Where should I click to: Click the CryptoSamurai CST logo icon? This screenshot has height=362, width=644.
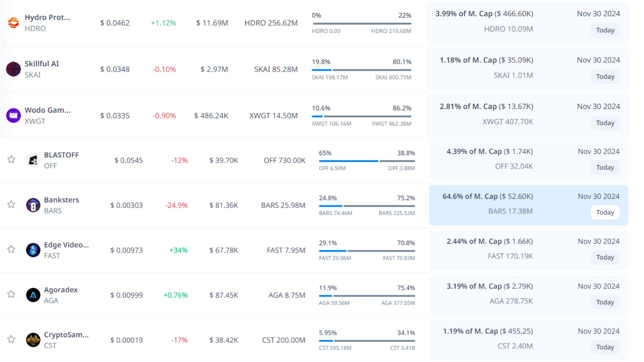tap(33, 340)
